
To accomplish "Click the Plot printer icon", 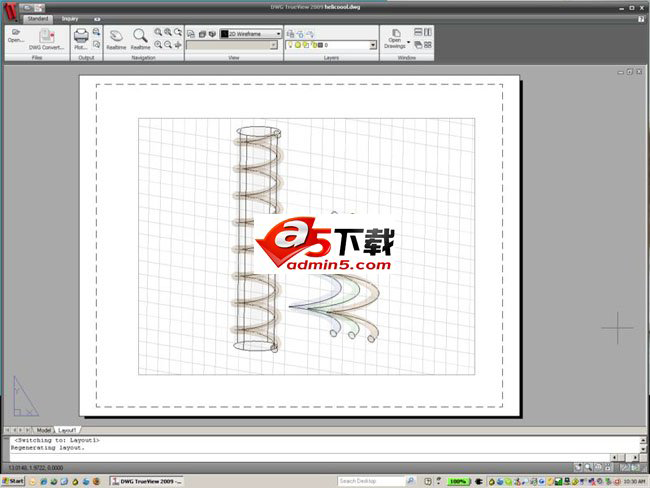I will (x=80, y=37).
